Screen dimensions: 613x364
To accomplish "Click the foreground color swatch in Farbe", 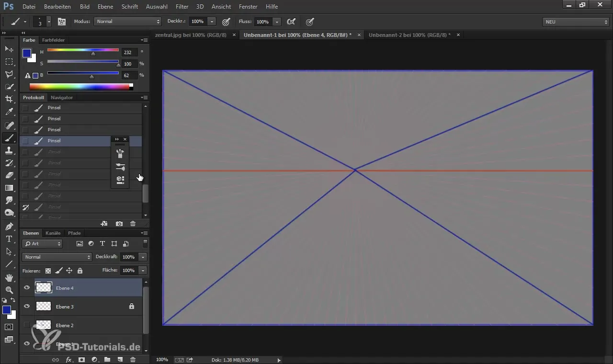I will 27,53.
